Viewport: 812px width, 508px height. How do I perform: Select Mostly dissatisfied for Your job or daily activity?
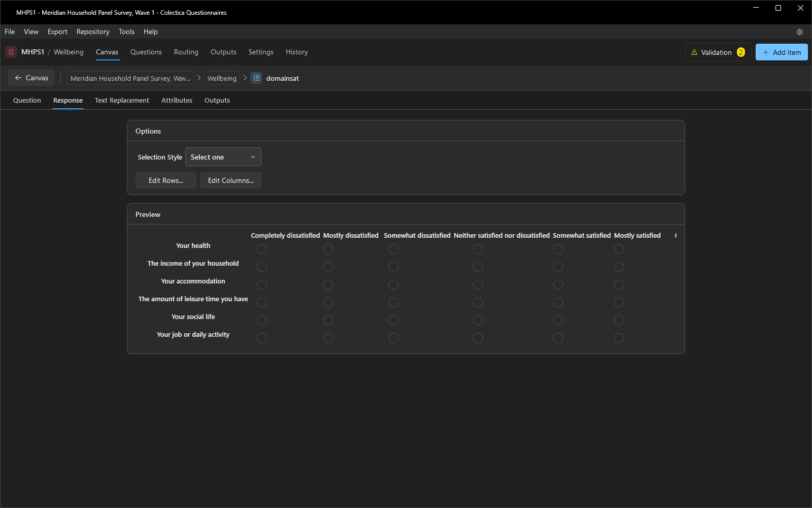[x=328, y=338]
